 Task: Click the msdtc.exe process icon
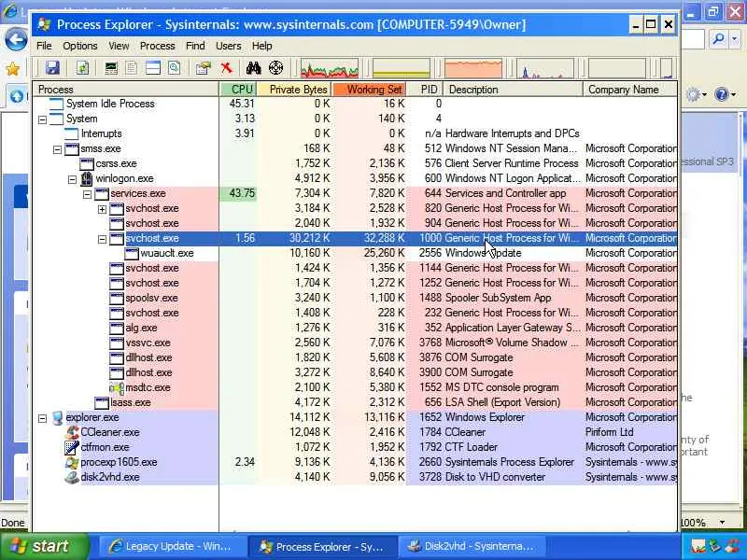point(117,387)
